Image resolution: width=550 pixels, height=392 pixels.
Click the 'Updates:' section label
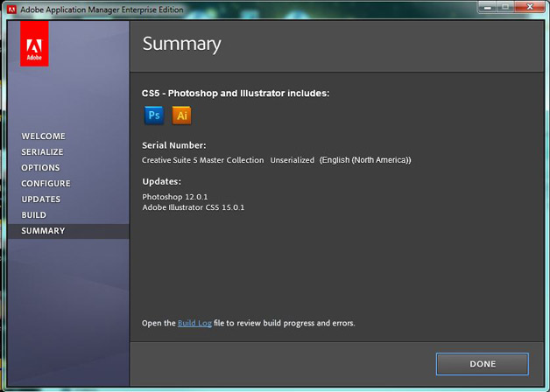click(x=162, y=181)
